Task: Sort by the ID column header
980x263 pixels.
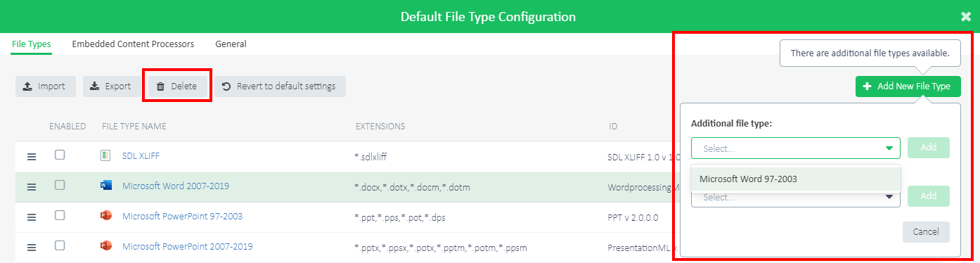Action: click(x=614, y=127)
